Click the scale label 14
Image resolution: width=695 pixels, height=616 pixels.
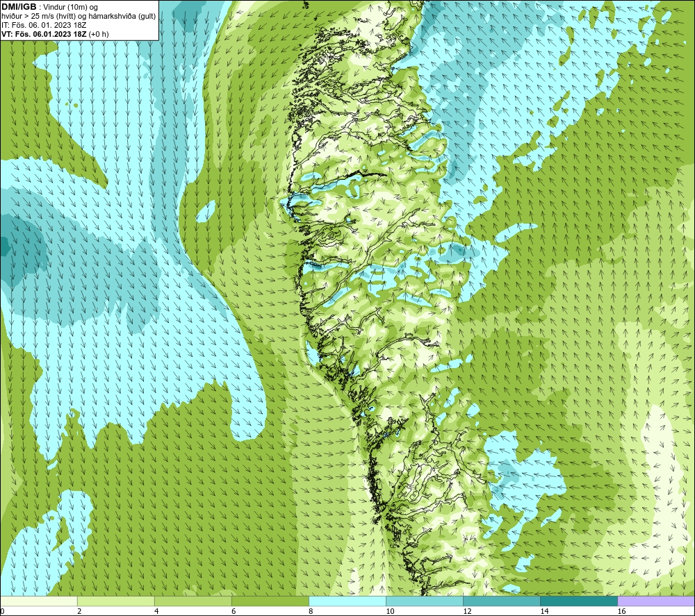pyautogui.click(x=544, y=611)
